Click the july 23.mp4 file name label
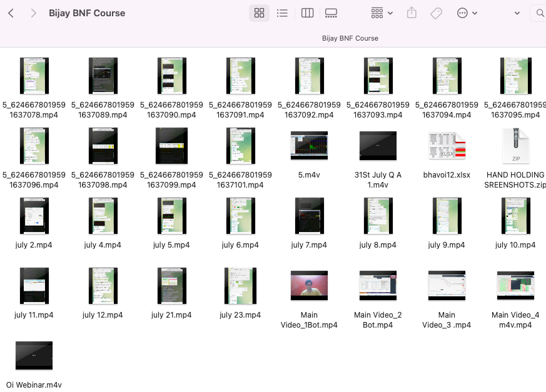This screenshot has width=546, height=392. tap(240, 315)
